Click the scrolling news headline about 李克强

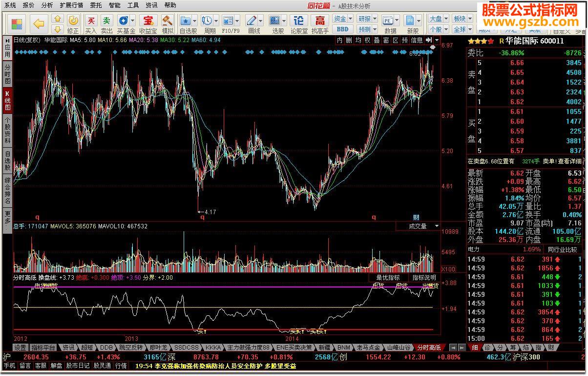pos(215,366)
